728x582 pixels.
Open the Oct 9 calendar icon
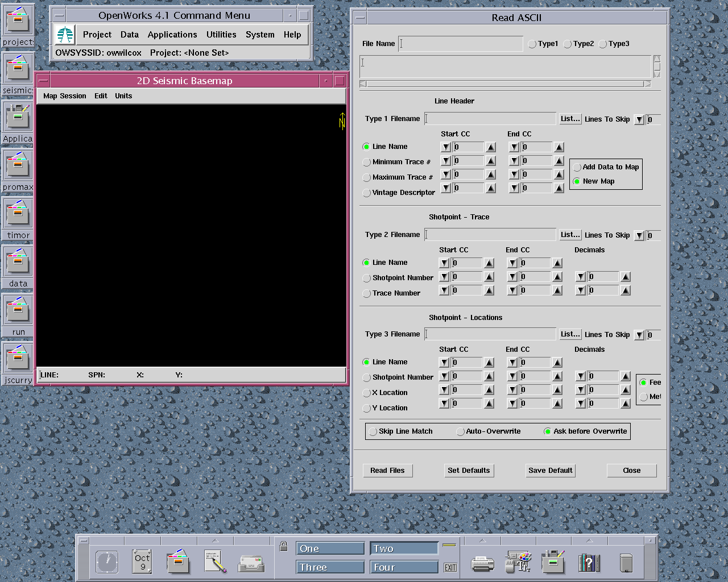[x=142, y=562]
